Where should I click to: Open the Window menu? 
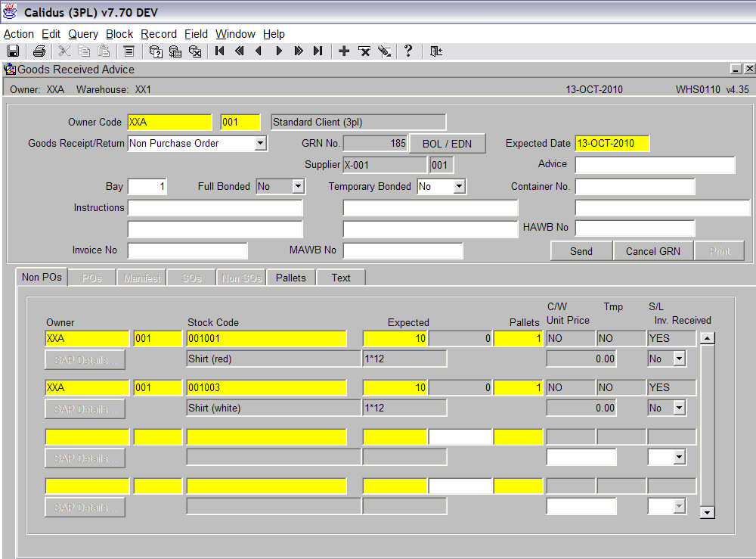pos(235,34)
